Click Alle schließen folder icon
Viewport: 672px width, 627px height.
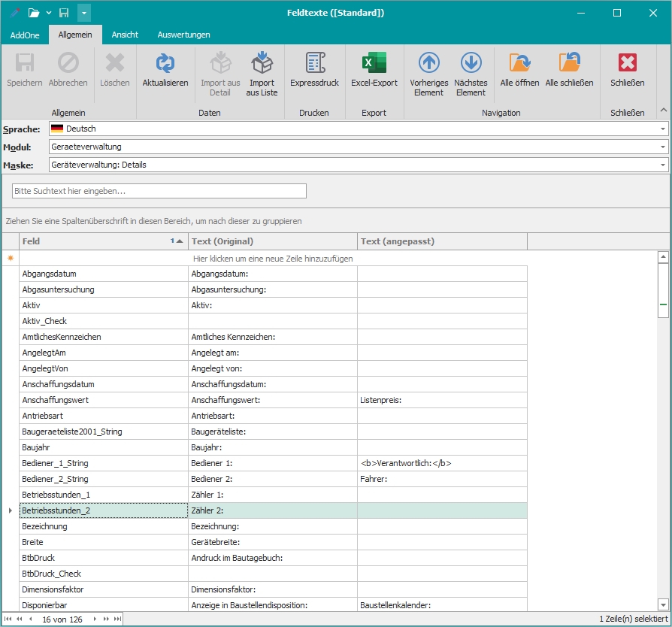point(569,63)
